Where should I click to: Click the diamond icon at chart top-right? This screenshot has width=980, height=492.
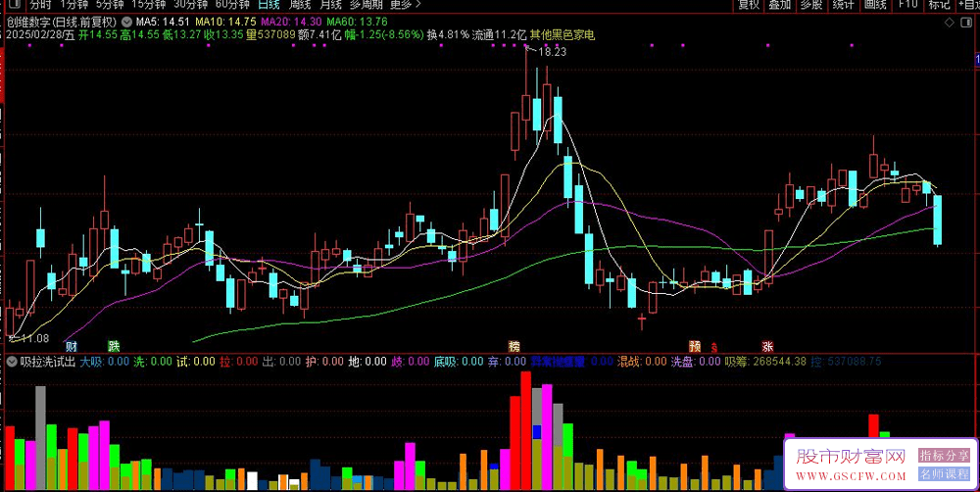pyautogui.click(x=948, y=23)
